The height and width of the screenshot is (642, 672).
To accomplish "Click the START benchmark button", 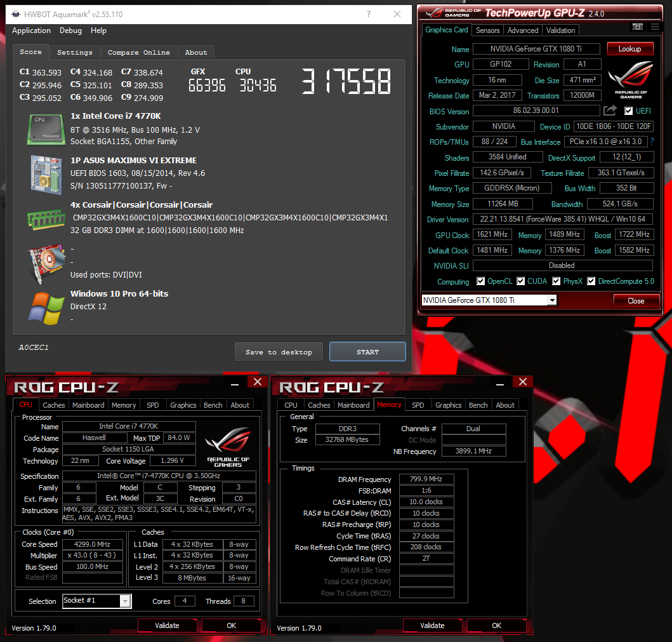I will click(367, 352).
